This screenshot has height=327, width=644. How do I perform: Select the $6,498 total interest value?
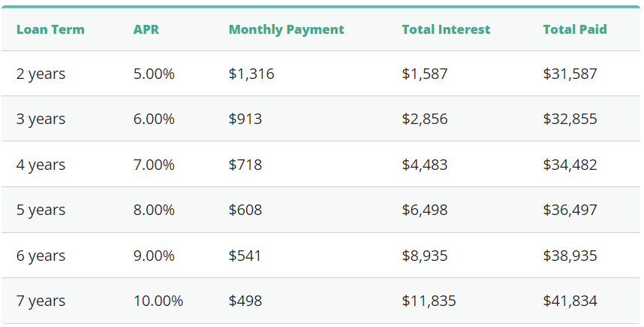[x=425, y=210]
